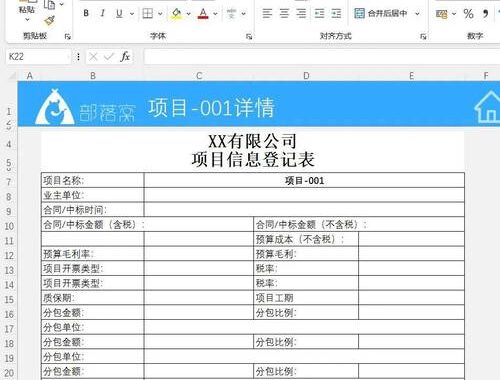
Task: Click 合并后居中 merge and center
Action: pyautogui.click(x=381, y=13)
